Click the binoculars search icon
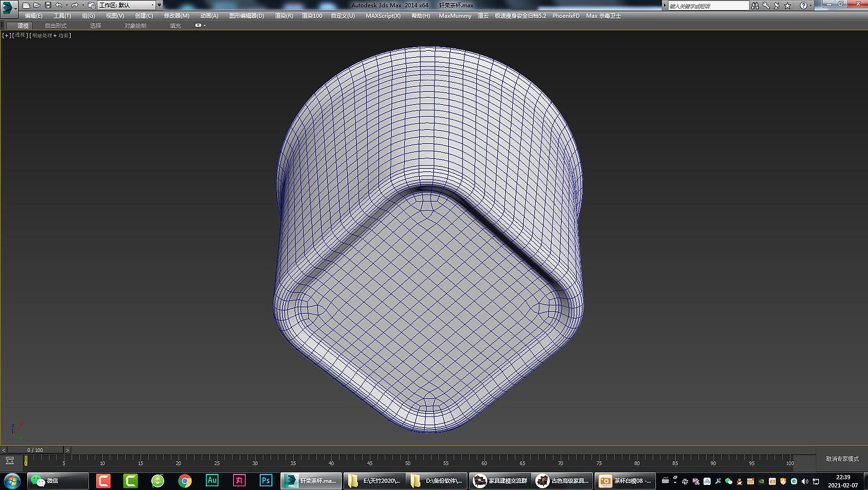The height and width of the screenshot is (490, 868). point(754,6)
